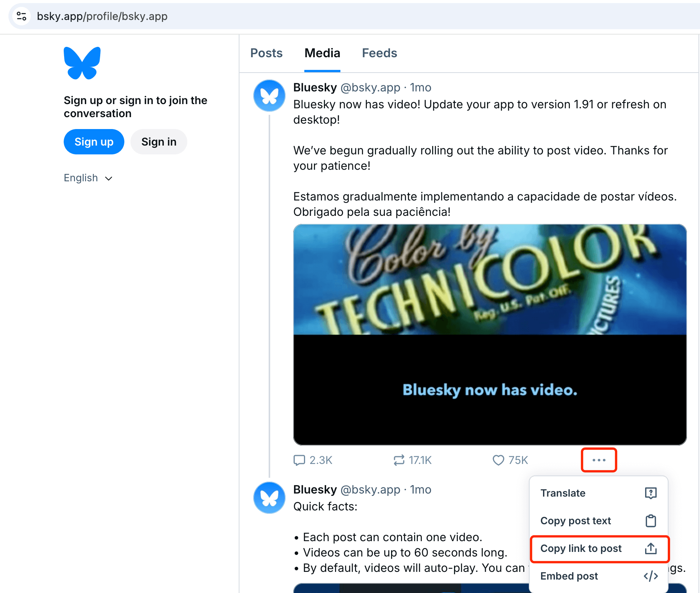Click the Sign up button

coord(94,142)
